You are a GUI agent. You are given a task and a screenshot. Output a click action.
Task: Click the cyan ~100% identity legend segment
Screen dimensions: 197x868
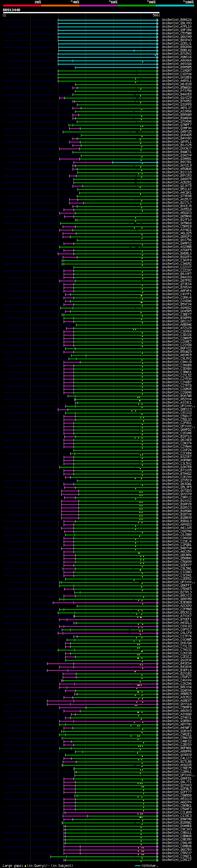175,6
